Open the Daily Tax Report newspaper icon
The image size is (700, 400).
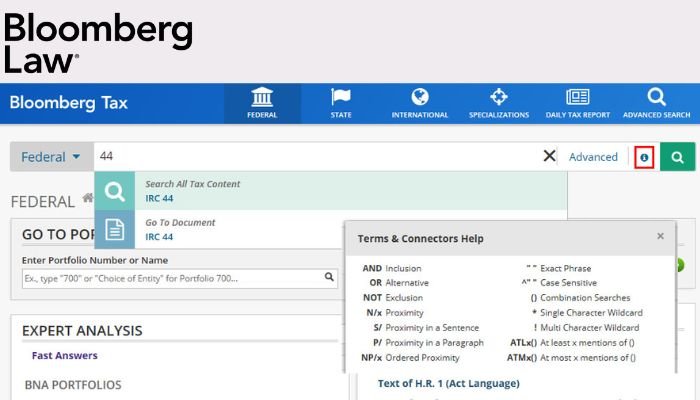tap(578, 97)
